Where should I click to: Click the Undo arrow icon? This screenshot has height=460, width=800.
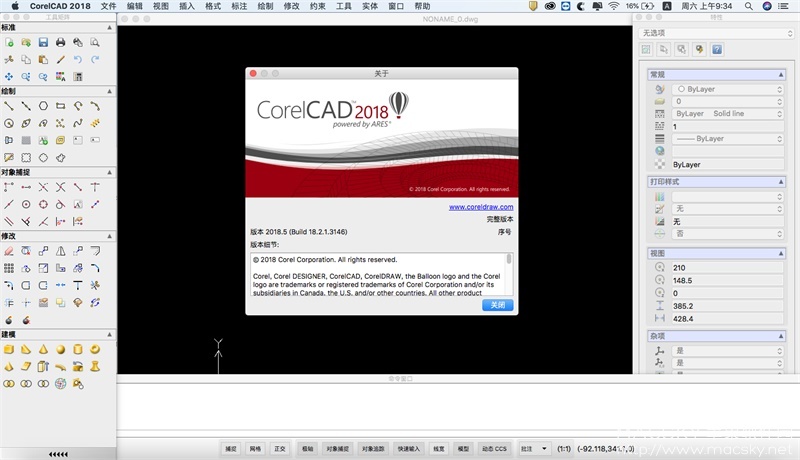[x=78, y=60]
